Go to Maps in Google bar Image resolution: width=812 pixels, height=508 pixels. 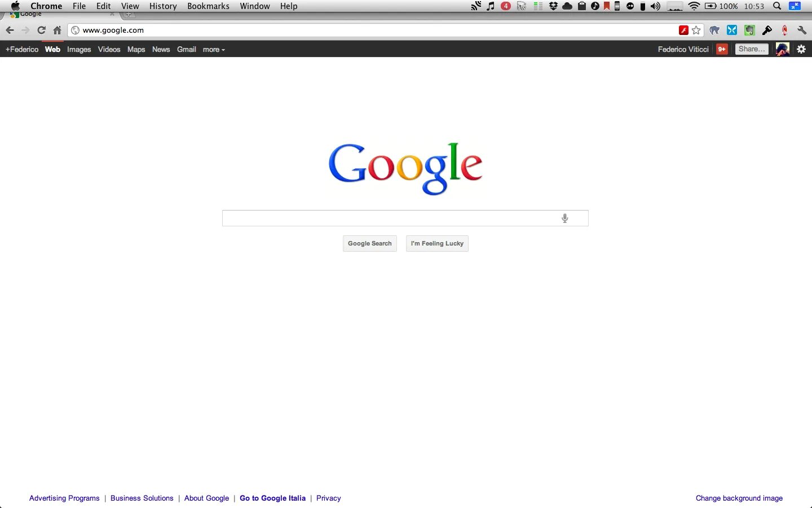[x=136, y=50]
